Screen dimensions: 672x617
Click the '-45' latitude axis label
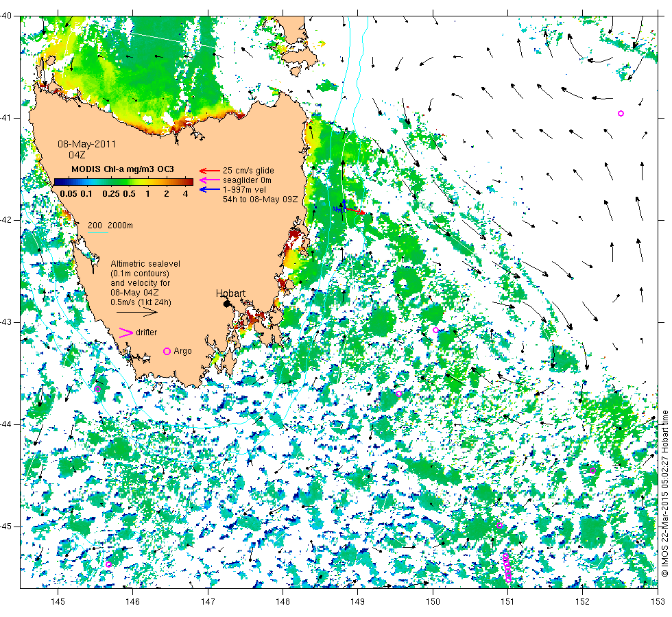click(5, 527)
